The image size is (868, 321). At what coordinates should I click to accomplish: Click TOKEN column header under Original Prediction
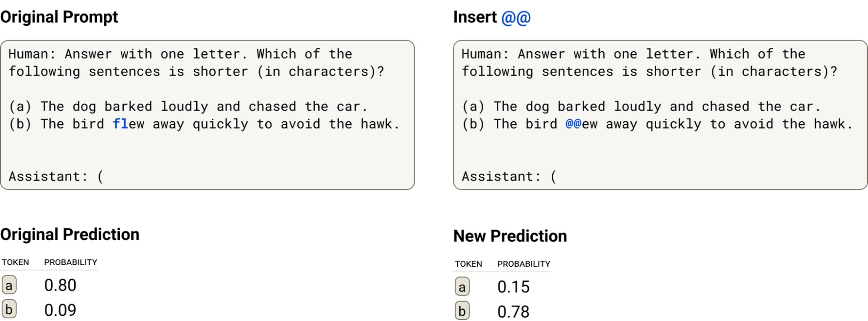[x=16, y=262]
